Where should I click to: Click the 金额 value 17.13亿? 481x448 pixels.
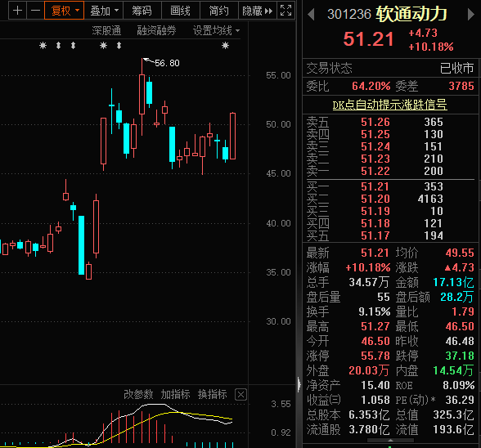pyautogui.click(x=453, y=282)
